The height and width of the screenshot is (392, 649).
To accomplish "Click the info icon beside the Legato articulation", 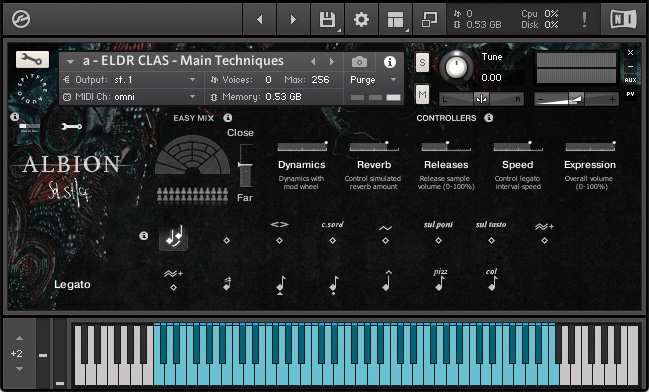I will (144, 236).
